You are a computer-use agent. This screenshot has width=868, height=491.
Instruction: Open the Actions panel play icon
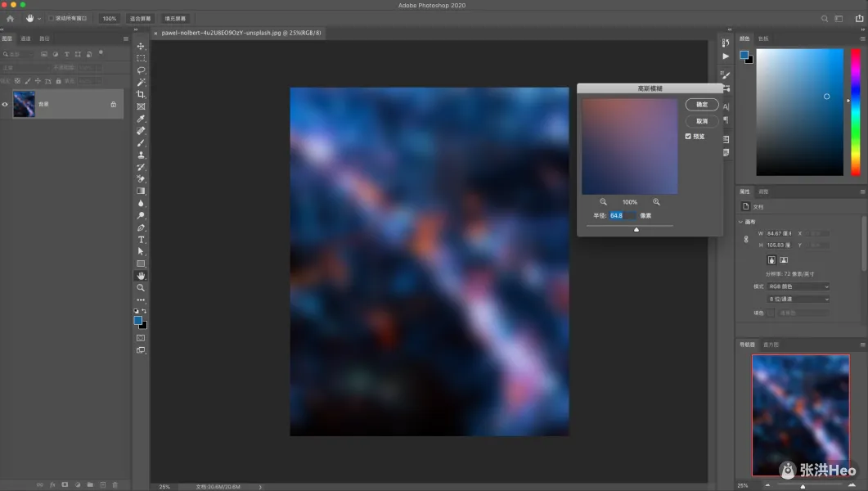725,56
